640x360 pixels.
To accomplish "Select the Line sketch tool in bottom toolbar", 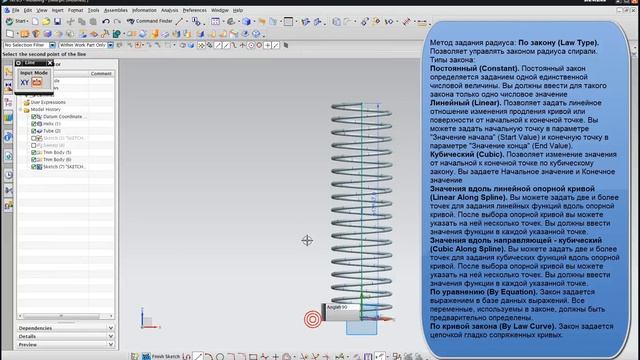I will (198, 356).
